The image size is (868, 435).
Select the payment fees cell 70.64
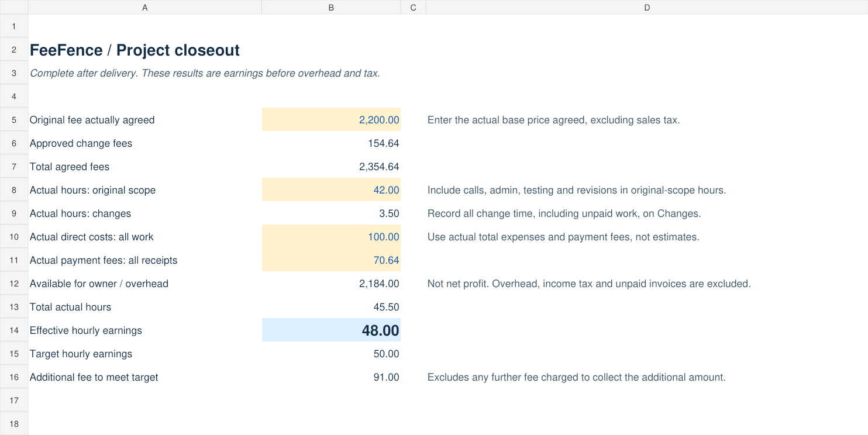click(331, 260)
